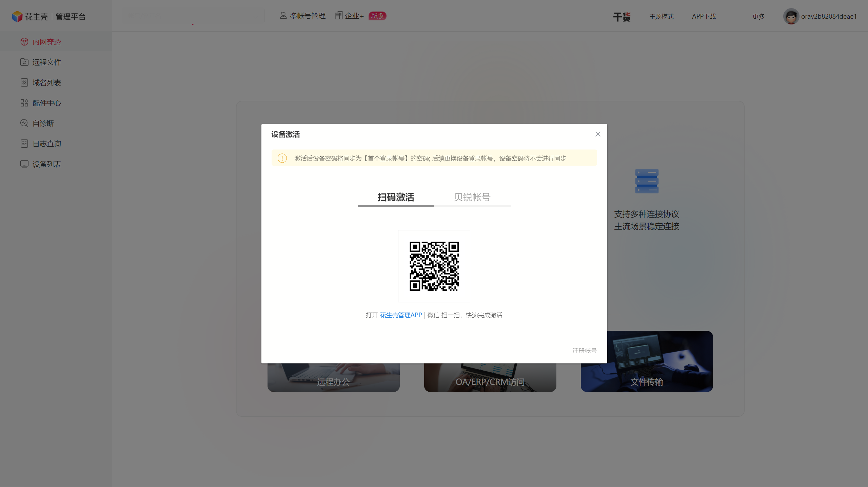Screen dimensions: 868x487
Task: Click the 配件中心 grid icon
Action: 24,103
